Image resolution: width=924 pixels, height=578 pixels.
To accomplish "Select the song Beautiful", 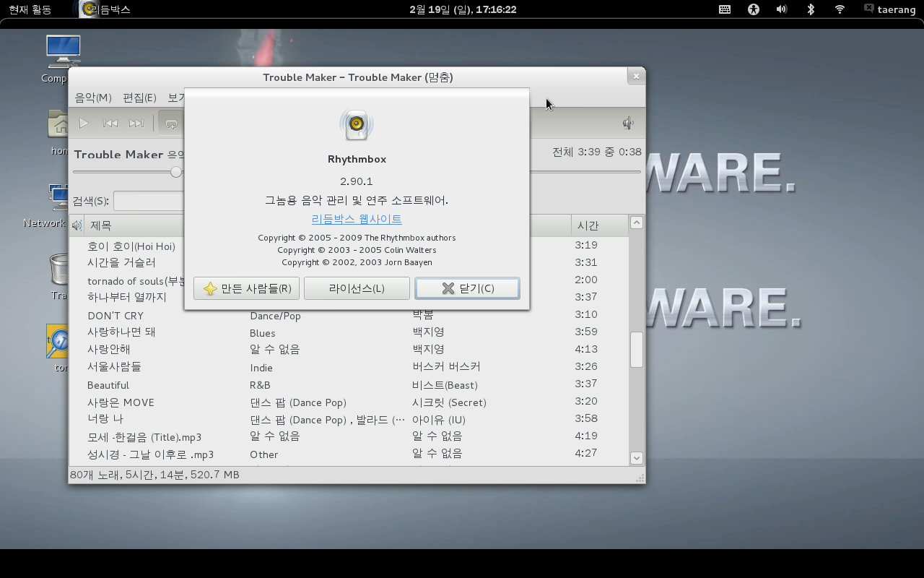I will pos(108,385).
